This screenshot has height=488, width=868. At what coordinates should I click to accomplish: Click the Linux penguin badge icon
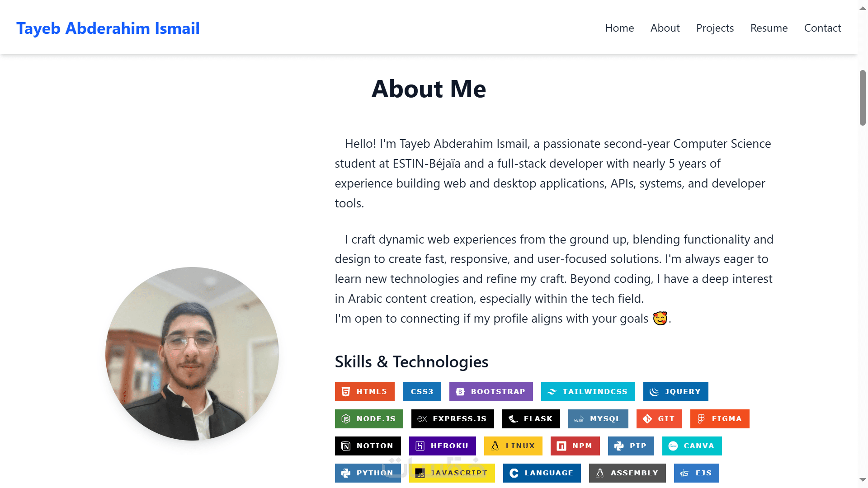click(495, 446)
